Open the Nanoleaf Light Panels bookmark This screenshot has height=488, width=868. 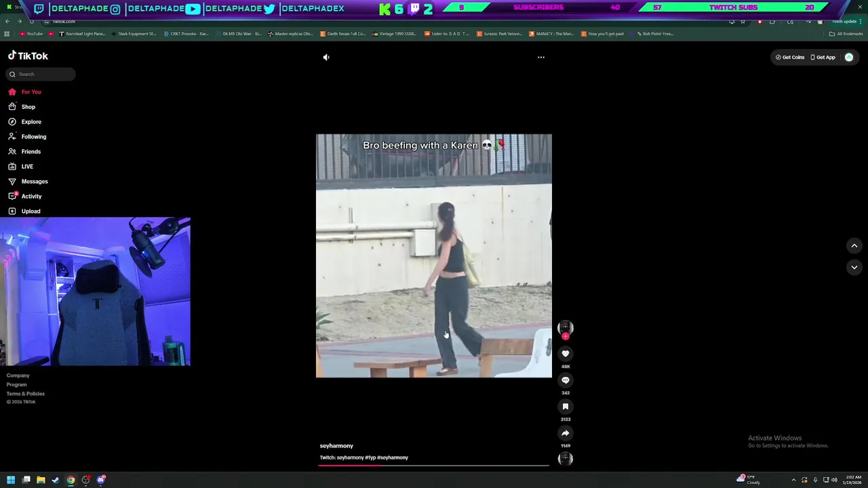83,34
